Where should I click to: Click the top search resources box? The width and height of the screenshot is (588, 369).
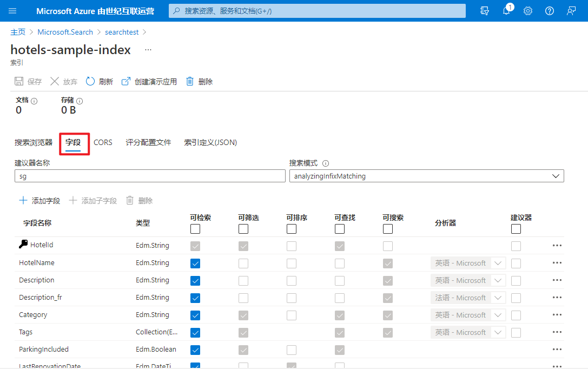pos(317,11)
